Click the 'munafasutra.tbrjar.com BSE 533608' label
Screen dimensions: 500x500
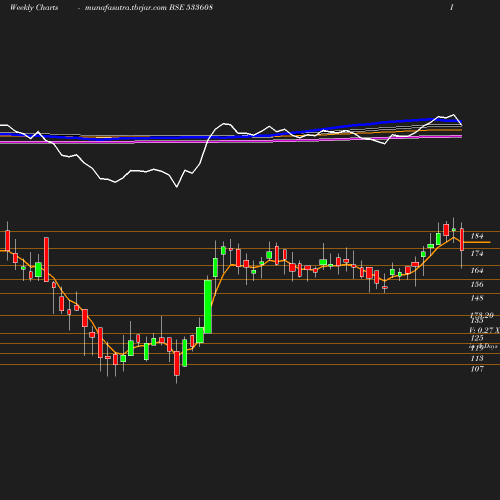[x=149, y=7]
